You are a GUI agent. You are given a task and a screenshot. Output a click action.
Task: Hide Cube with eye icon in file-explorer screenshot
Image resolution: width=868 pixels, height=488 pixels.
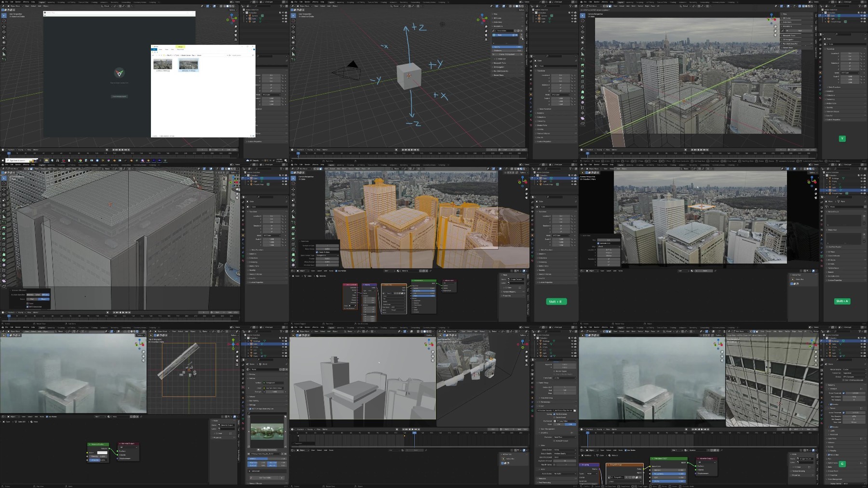(283, 18)
